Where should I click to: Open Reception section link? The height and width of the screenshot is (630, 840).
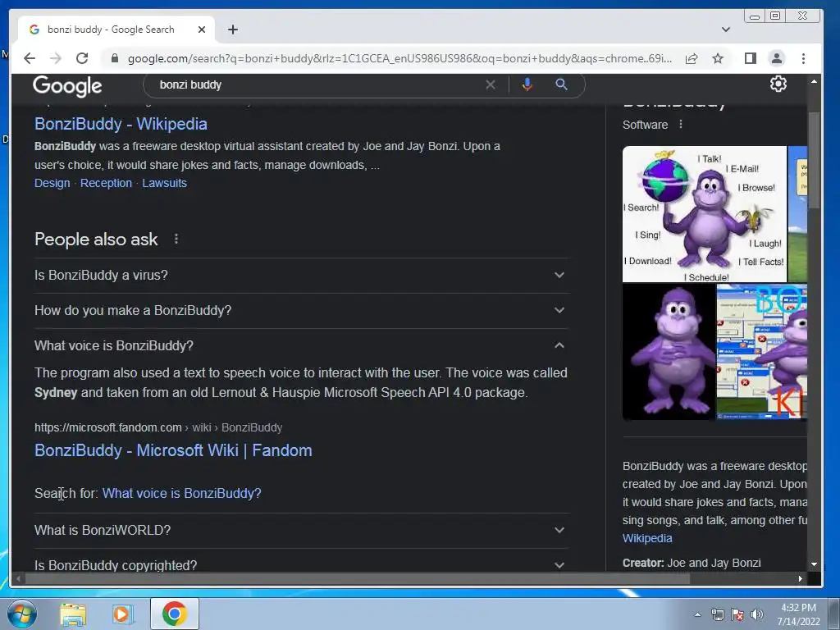(106, 183)
